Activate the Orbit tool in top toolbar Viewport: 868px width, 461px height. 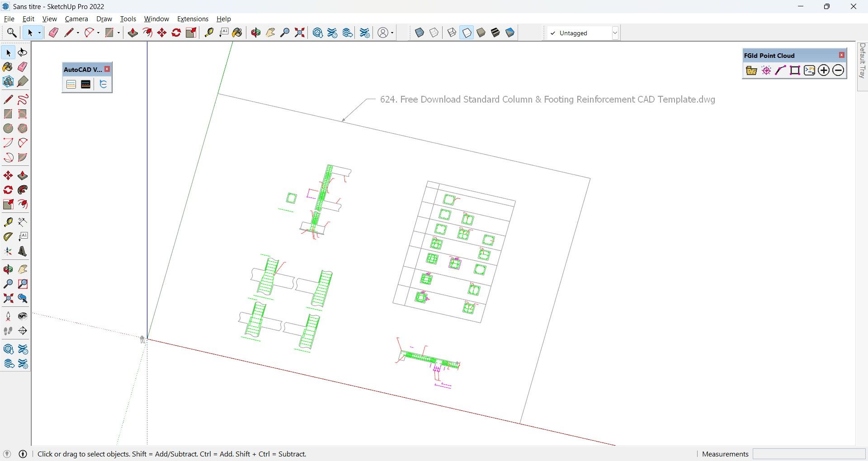tap(256, 33)
